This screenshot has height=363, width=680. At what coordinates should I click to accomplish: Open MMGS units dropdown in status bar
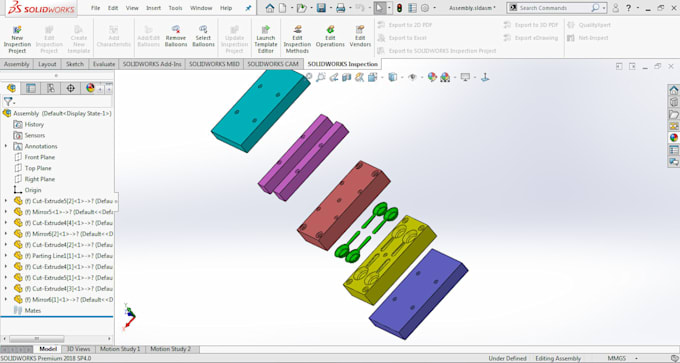point(637,359)
